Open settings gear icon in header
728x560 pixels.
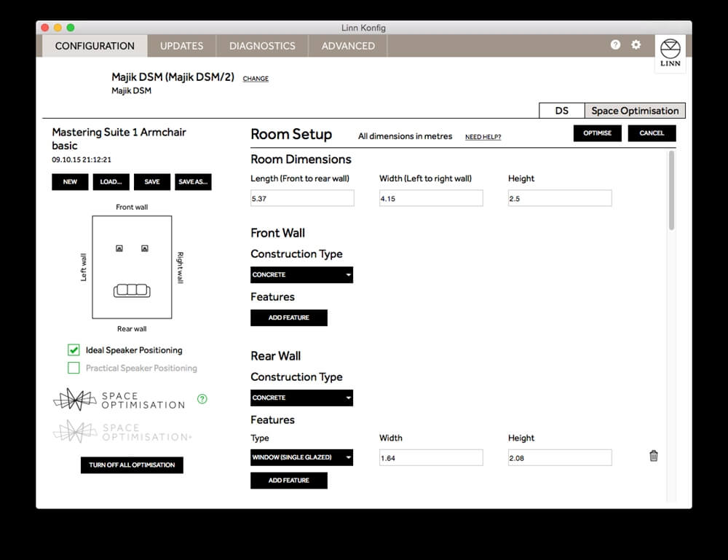point(636,44)
